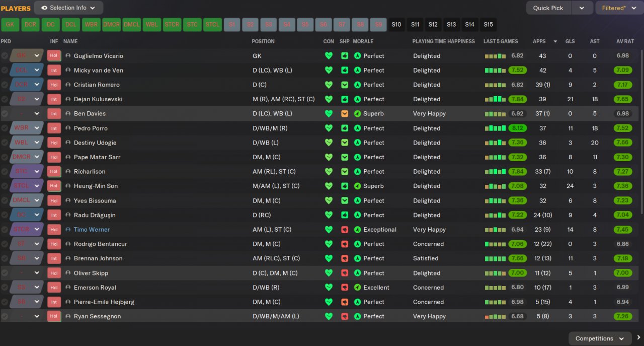This screenshot has width=644, height=346.
Task: Expand the Quick Pick arrow menu
Action: click(x=582, y=8)
